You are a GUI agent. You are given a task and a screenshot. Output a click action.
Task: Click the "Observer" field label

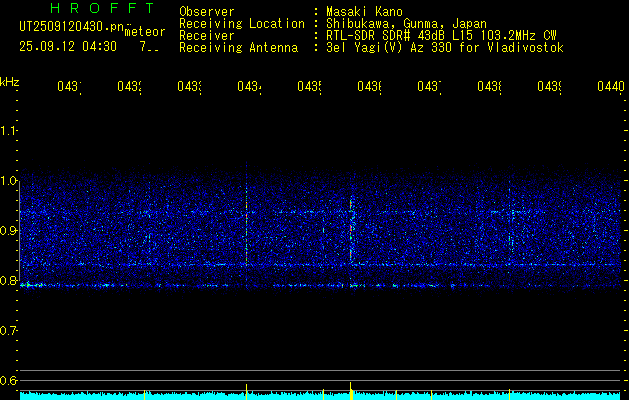tap(207, 12)
